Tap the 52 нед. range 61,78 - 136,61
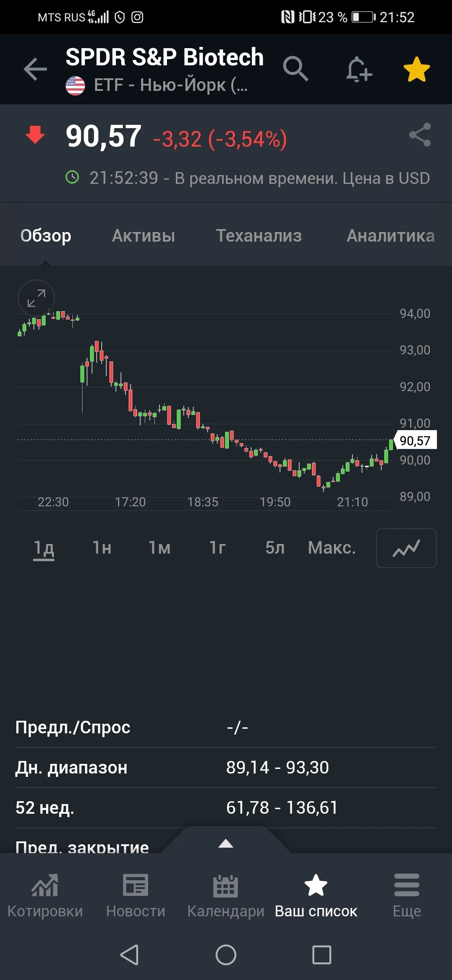 pos(282,808)
